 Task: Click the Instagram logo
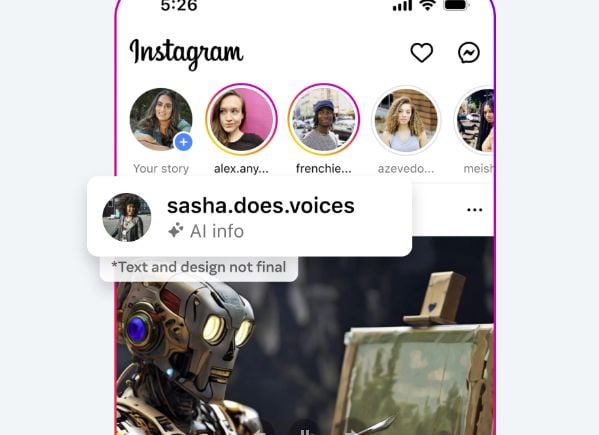coord(186,53)
